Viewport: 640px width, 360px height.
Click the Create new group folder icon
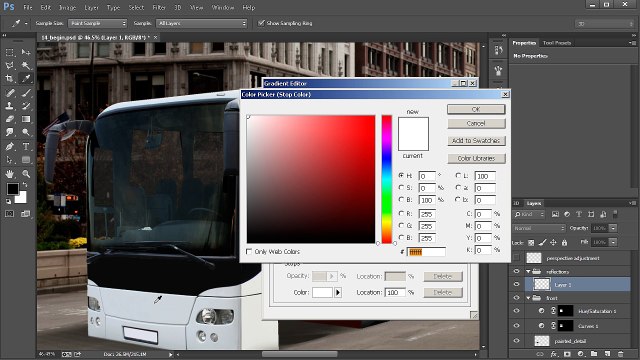(x=594, y=354)
